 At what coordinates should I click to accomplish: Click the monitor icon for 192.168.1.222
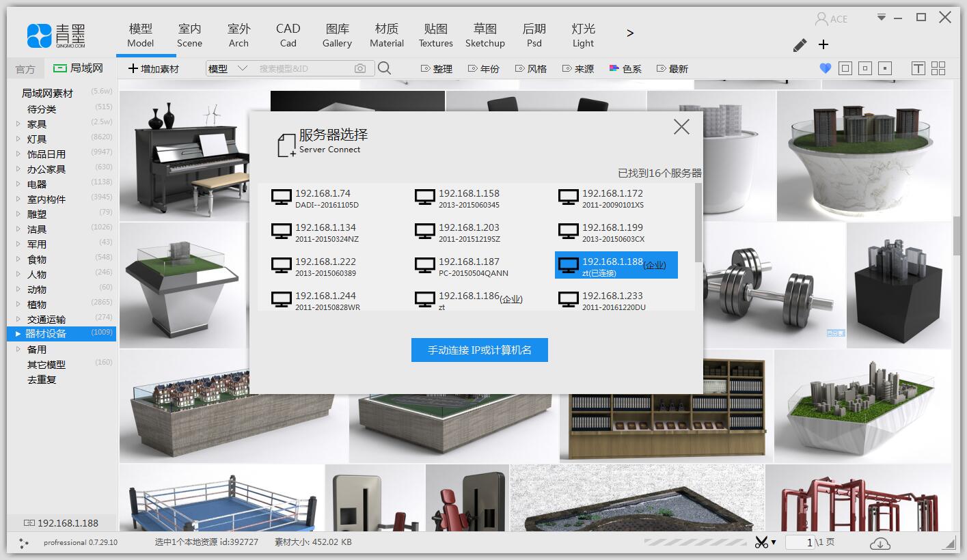coord(282,266)
